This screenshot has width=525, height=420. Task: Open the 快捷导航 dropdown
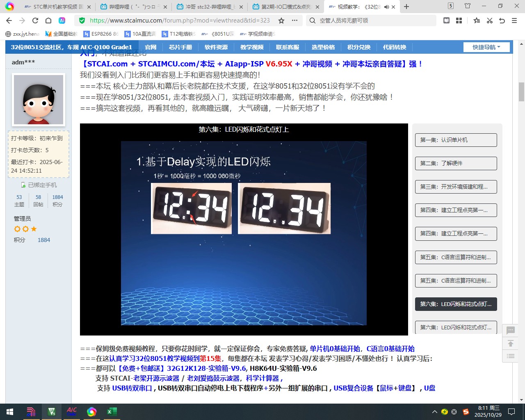[486, 47]
